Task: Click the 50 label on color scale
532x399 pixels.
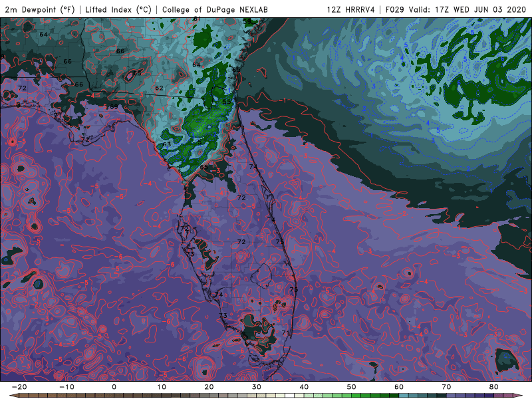Action: point(352,387)
